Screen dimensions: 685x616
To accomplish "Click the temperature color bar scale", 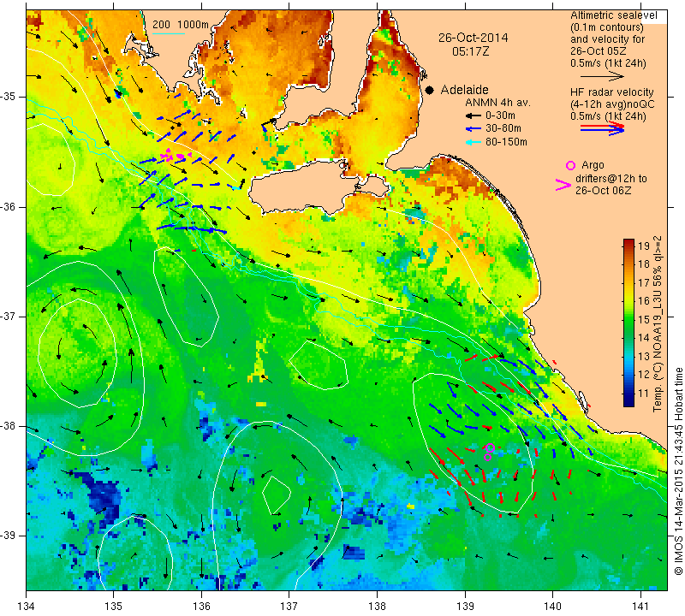I will tap(628, 323).
